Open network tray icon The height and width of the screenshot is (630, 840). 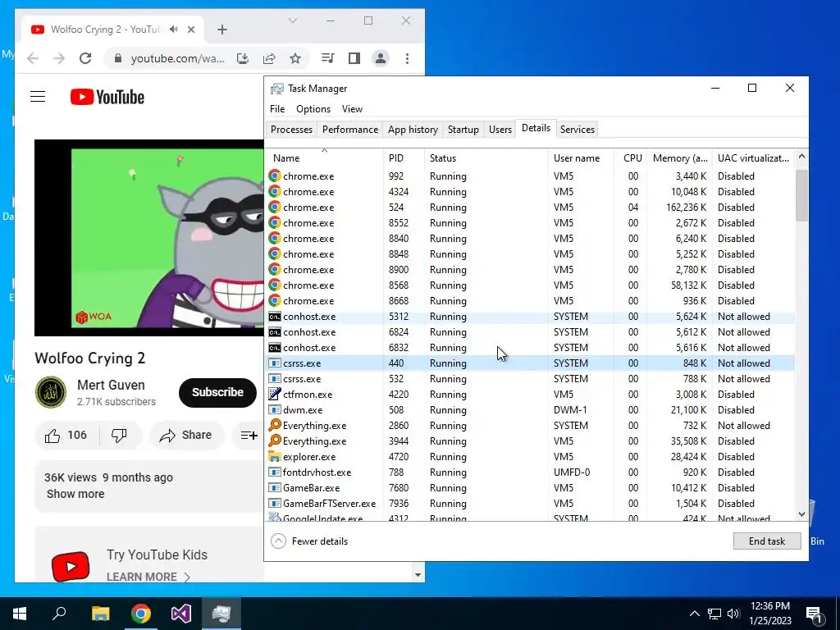click(x=714, y=614)
